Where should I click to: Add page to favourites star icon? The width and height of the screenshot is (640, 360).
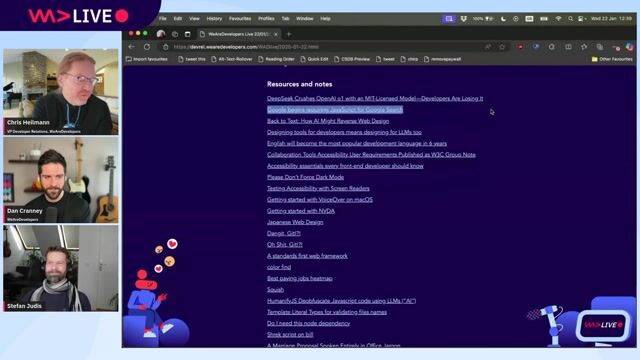coord(502,47)
